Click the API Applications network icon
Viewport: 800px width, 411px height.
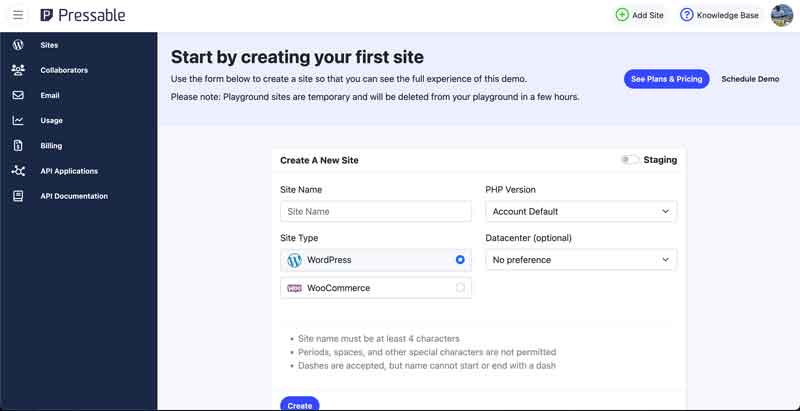18,171
